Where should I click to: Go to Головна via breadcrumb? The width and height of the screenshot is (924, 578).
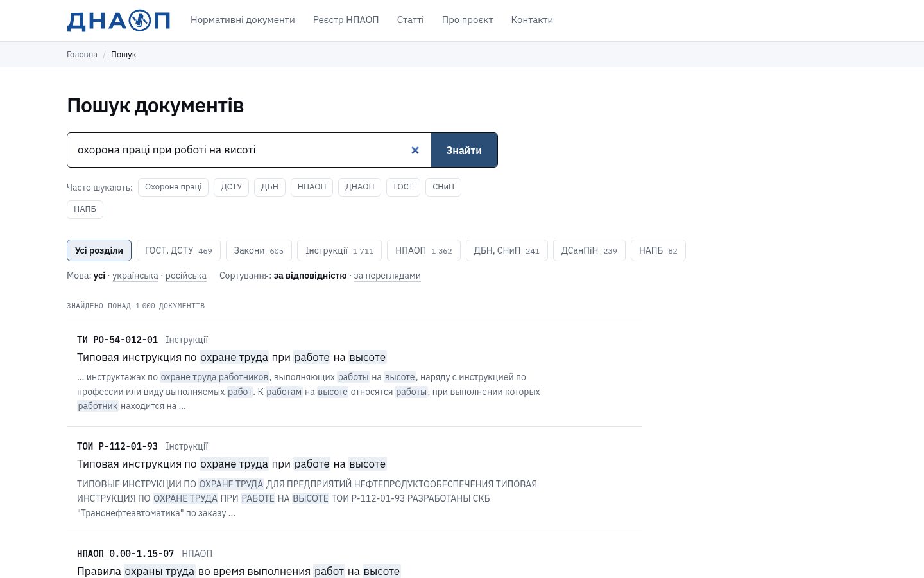pyautogui.click(x=82, y=55)
